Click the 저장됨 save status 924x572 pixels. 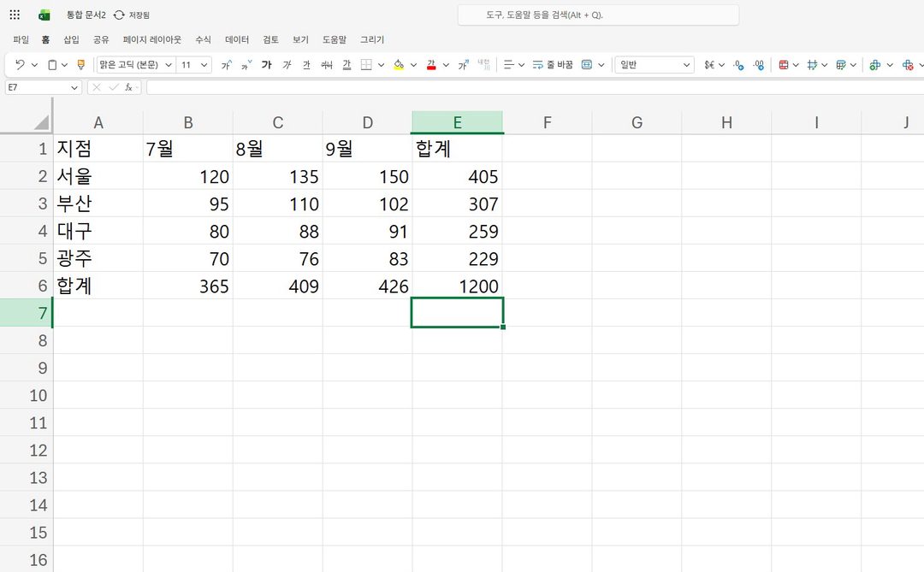coord(139,15)
